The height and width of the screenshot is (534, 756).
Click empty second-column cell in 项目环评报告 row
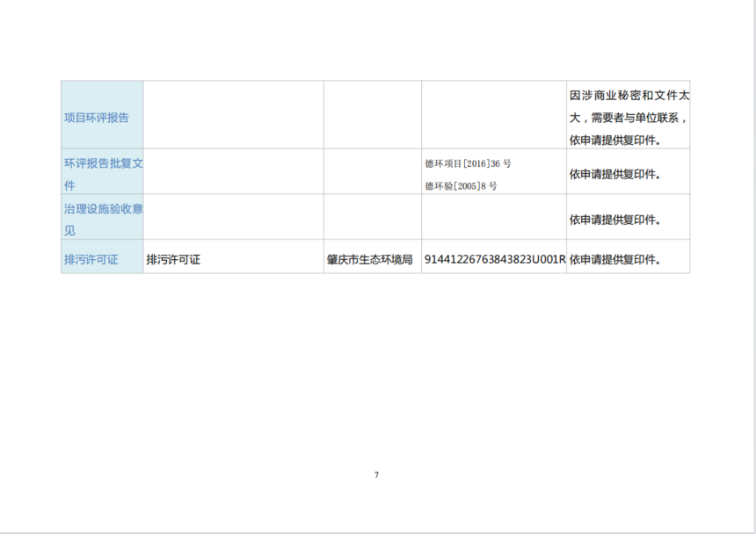coord(233,115)
